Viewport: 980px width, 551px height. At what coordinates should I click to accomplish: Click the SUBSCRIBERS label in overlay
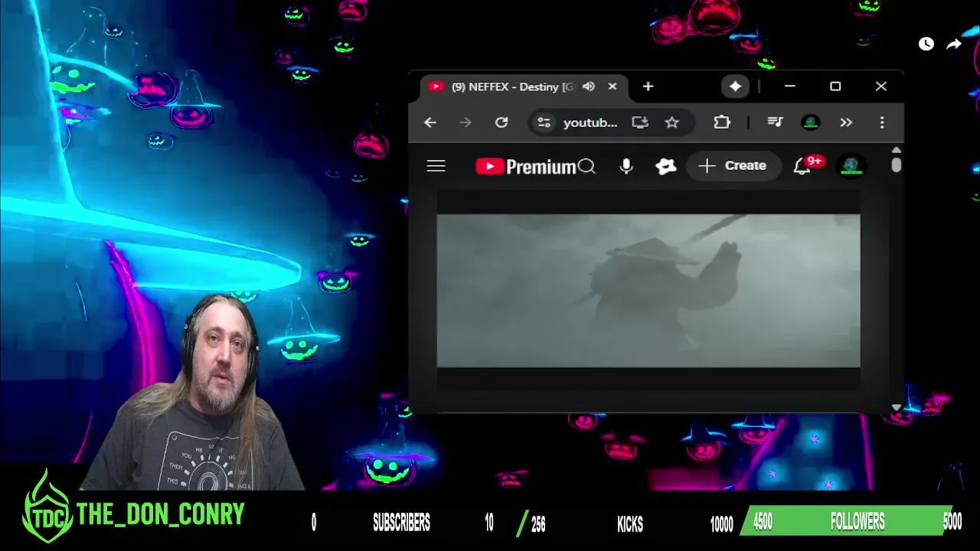[x=401, y=523]
